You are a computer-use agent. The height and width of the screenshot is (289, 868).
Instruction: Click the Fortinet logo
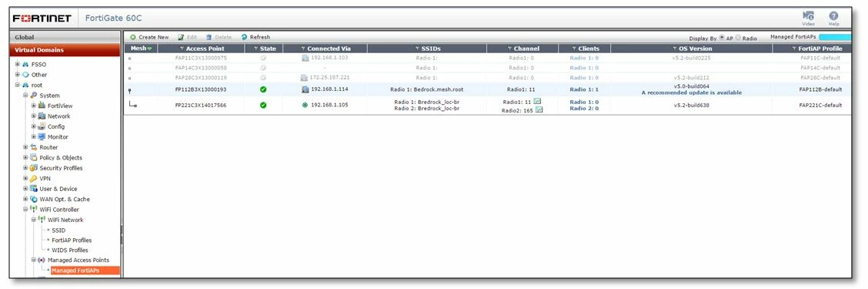tap(42, 18)
